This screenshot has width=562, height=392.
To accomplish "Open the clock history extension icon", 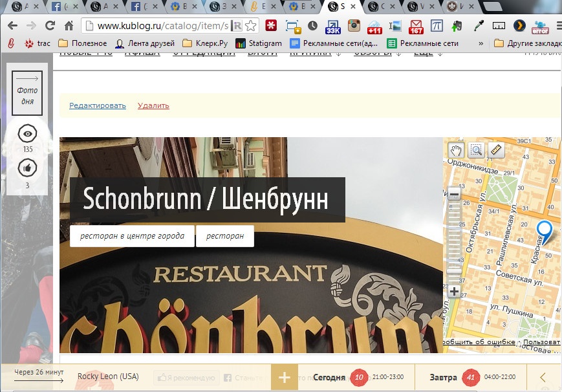I will point(312,25).
